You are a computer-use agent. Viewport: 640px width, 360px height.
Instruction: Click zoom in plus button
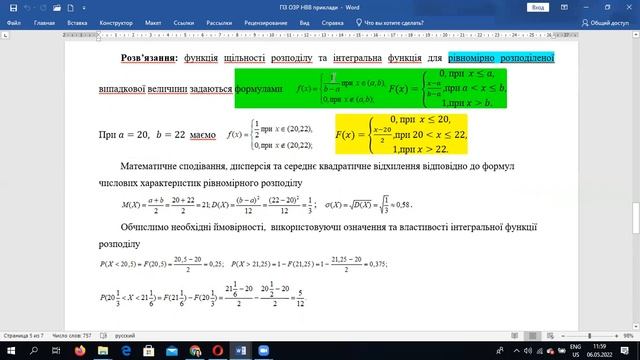616,336
